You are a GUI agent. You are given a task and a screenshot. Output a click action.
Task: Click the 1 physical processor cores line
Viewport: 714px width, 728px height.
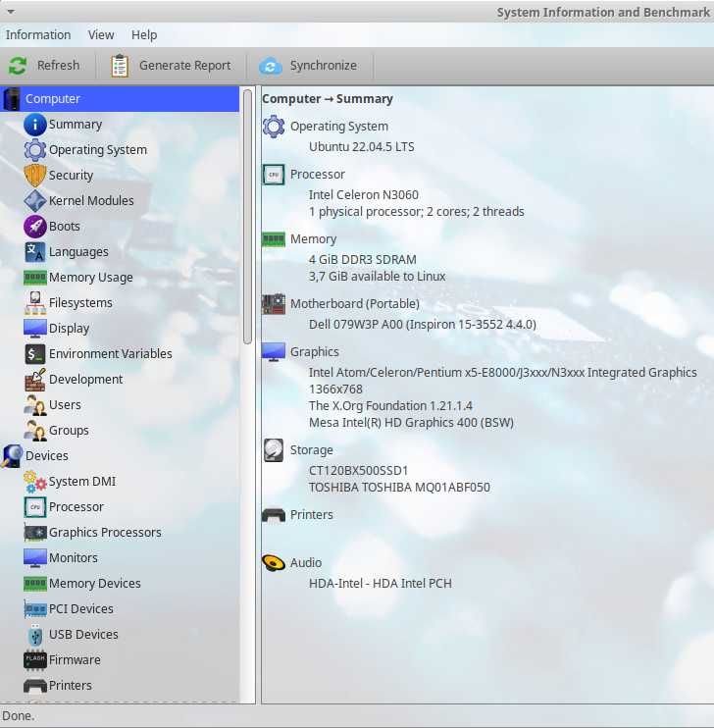(x=417, y=212)
